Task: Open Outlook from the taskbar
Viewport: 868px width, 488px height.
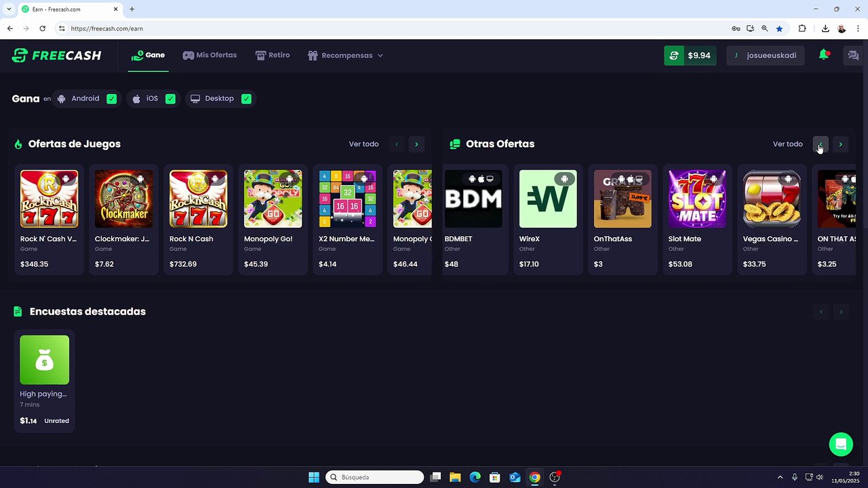Action: (x=515, y=477)
